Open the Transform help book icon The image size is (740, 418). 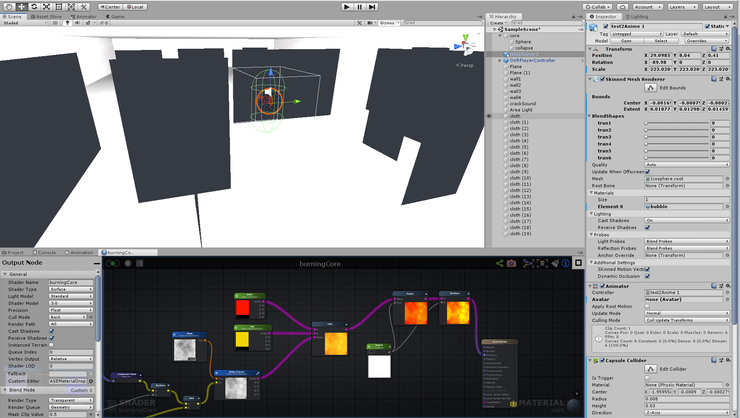coord(714,49)
